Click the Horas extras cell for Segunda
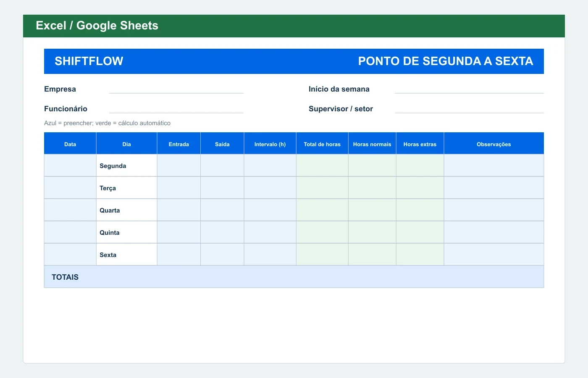The width and height of the screenshot is (588, 378). point(420,165)
